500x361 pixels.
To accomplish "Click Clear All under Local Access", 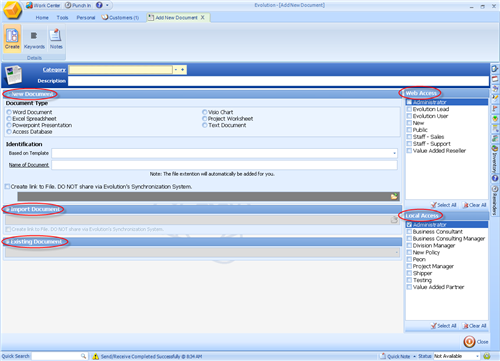I will (475, 326).
